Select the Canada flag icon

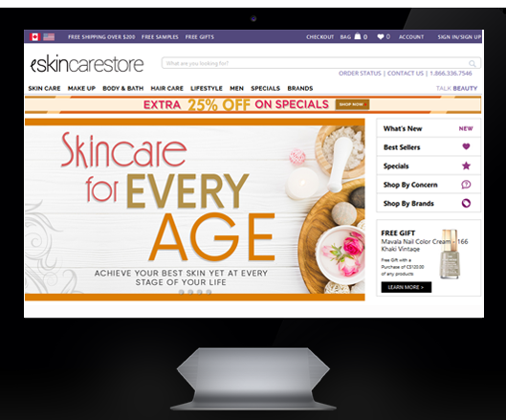34,36
